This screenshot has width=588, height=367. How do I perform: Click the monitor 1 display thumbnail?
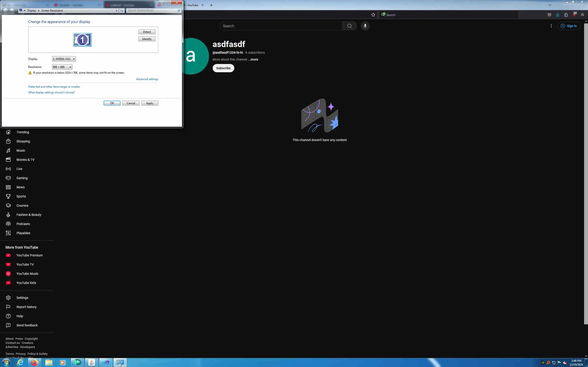click(82, 39)
